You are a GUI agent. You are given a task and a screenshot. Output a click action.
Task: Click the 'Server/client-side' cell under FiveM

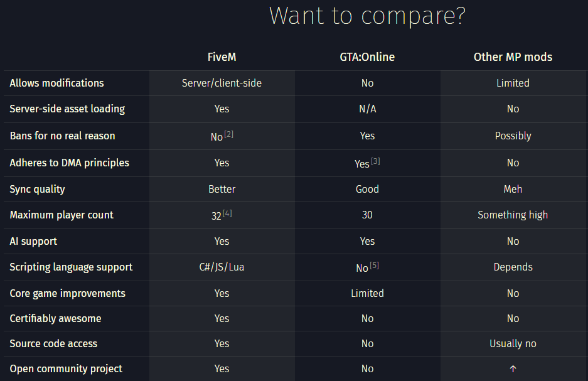click(x=222, y=83)
